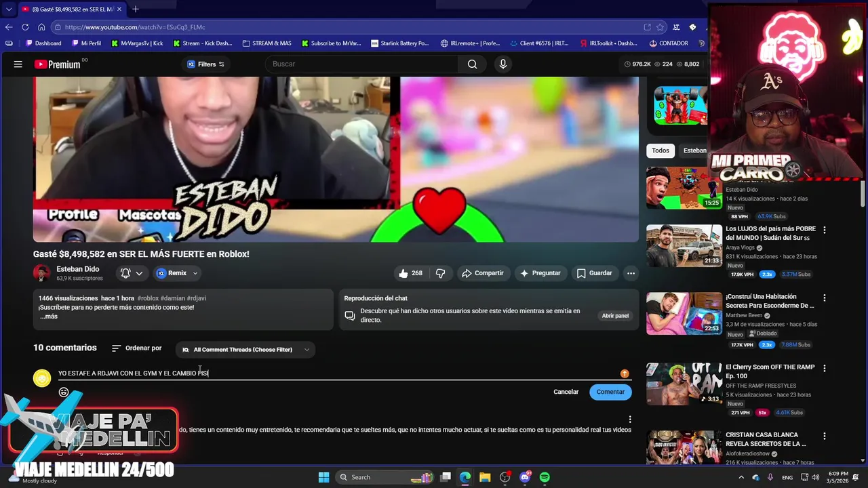Open the Dashboard bookmark
Screen dimensions: 868x488
point(43,43)
